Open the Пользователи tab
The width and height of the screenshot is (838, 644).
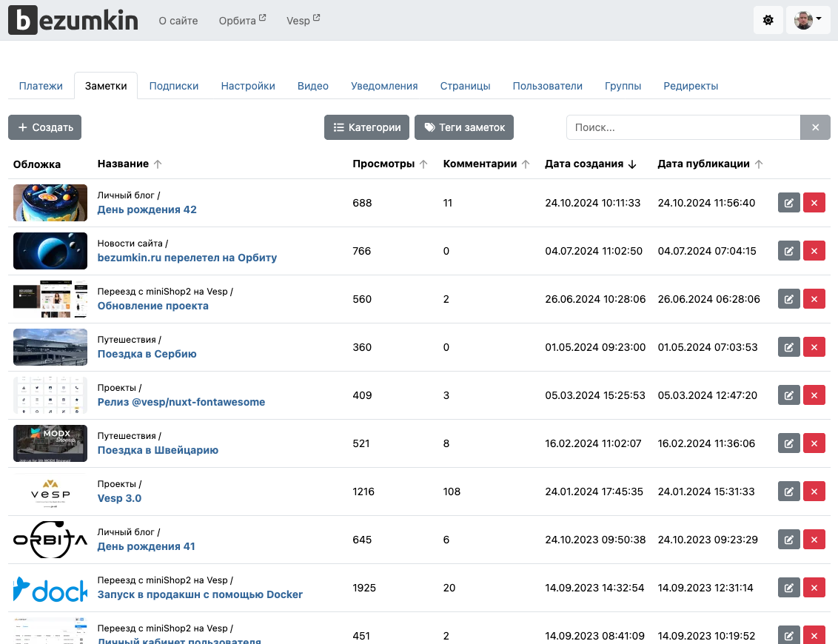[x=547, y=86]
